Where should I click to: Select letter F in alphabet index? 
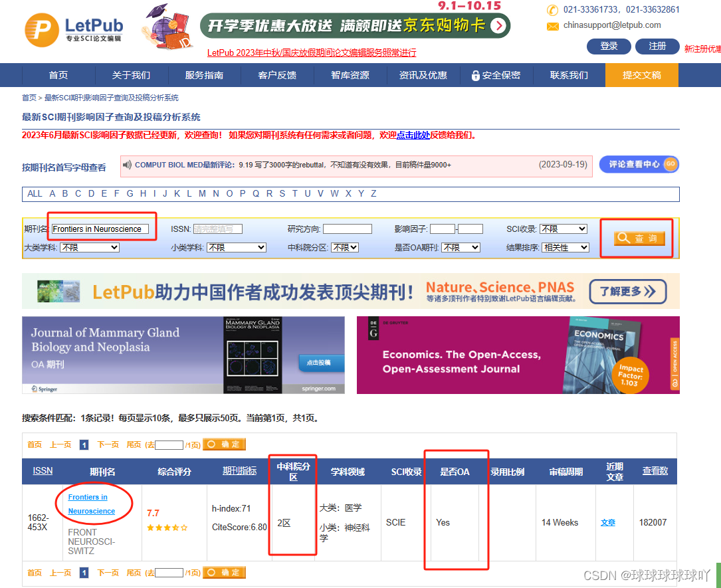coord(116,193)
